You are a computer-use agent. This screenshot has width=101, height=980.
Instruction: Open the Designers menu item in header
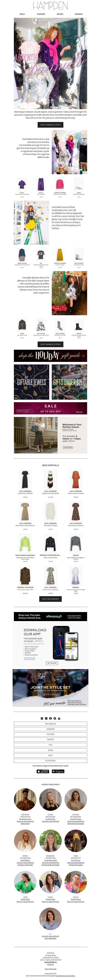pos(41,14)
